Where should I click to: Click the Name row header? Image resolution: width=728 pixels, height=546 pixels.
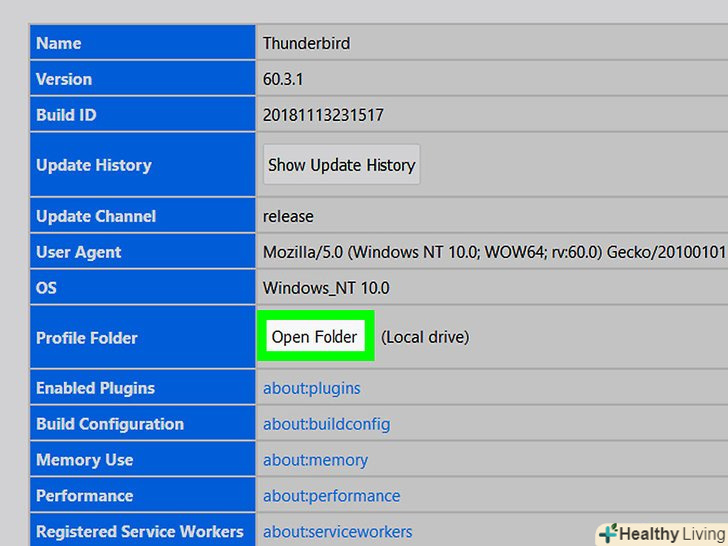coord(143,43)
